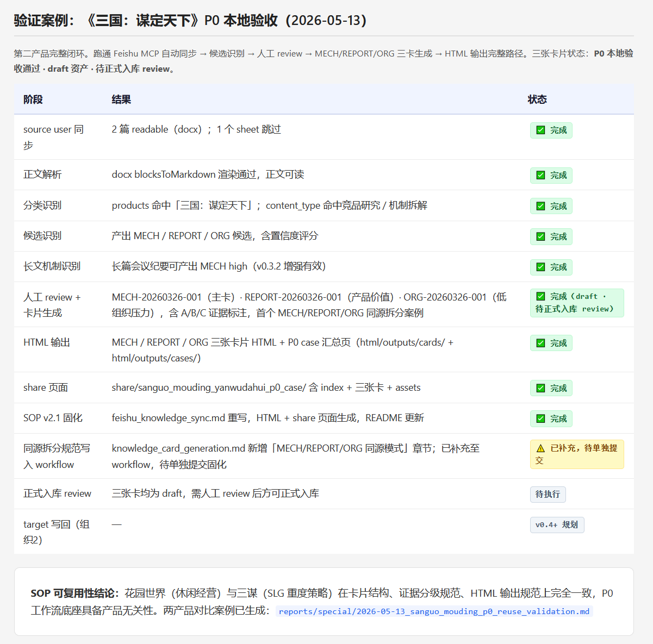Open the reports/special reuse_validation.md path link
Screen dimensions: 653x644
pos(434,611)
